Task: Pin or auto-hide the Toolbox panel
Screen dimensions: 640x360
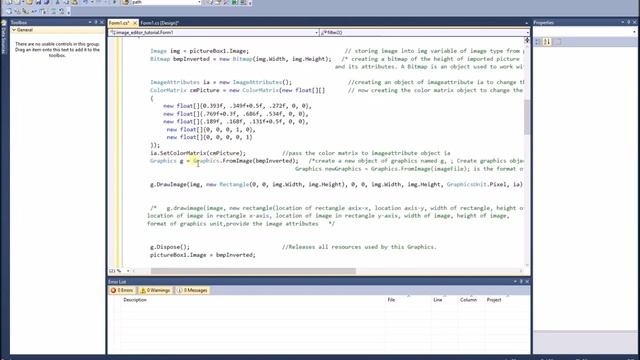Action: [96, 22]
